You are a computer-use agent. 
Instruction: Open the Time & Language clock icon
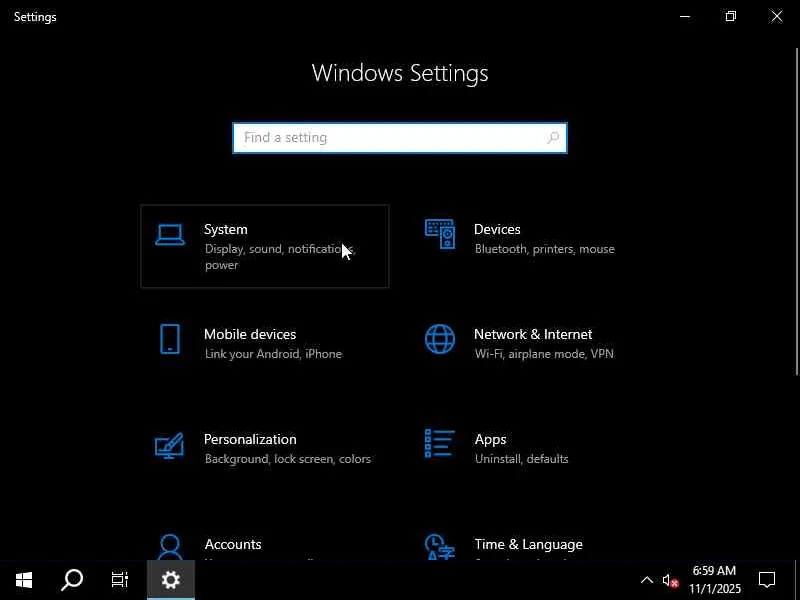click(439, 547)
